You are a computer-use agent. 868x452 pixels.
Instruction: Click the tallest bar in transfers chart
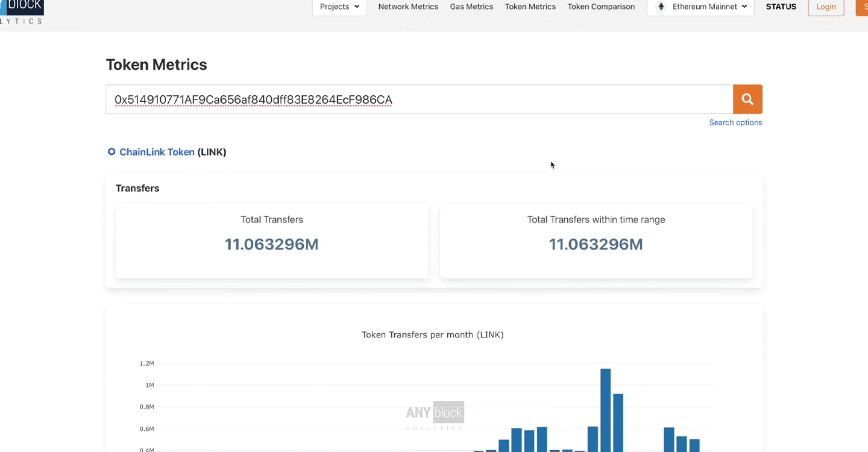pos(605,410)
